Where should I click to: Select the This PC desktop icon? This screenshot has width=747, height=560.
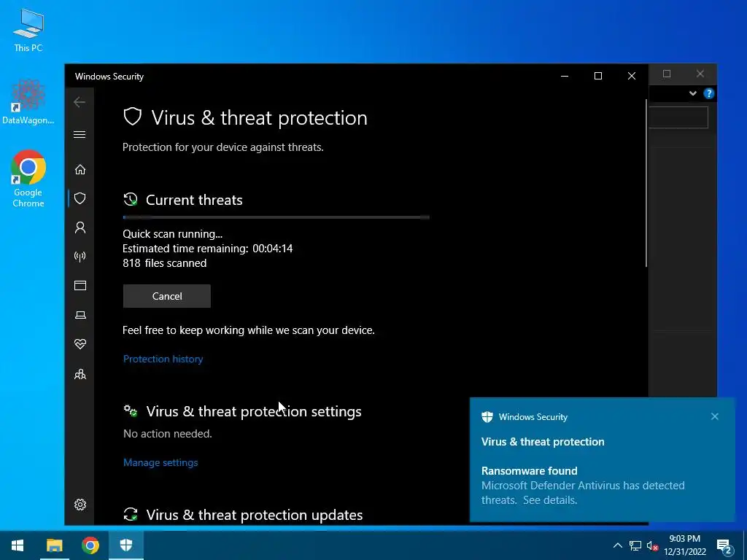pyautogui.click(x=28, y=30)
